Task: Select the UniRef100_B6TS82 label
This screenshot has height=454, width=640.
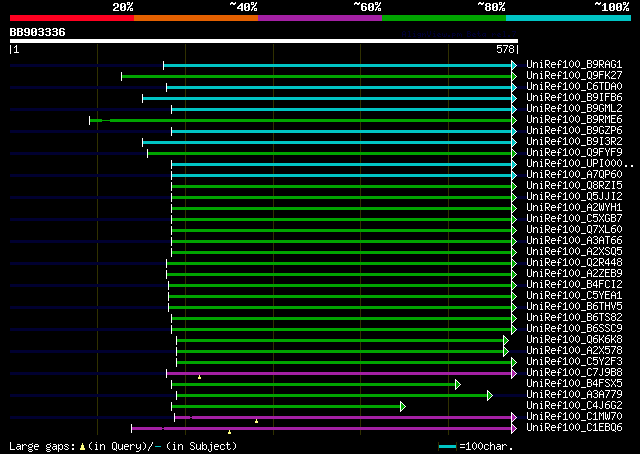Action: click(574, 318)
